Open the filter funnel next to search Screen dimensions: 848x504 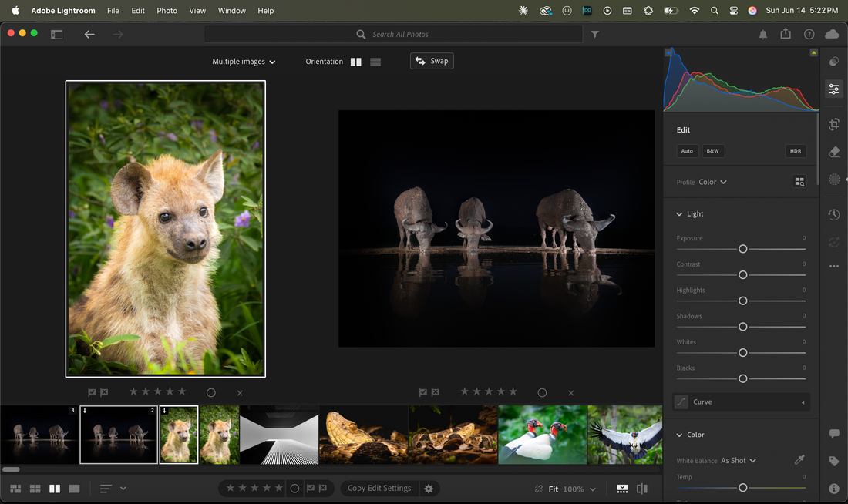[595, 34]
